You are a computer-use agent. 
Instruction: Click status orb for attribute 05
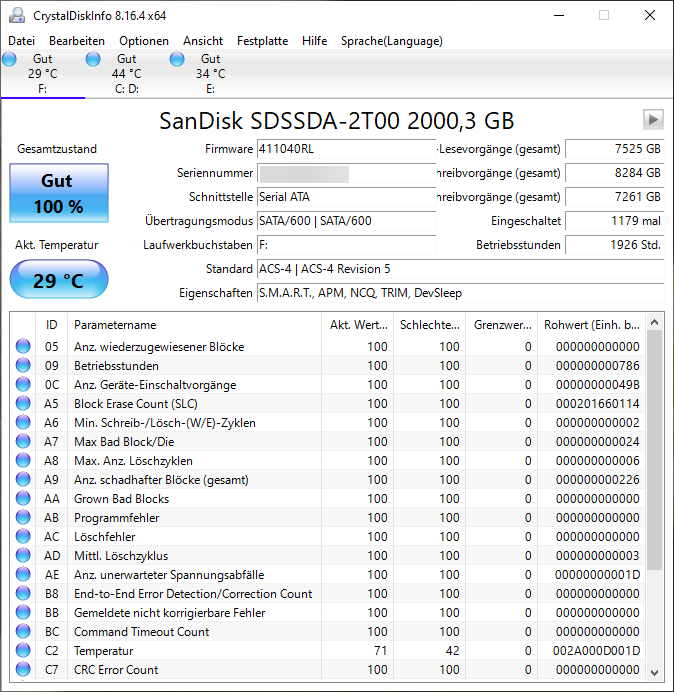tap(23, 346)
